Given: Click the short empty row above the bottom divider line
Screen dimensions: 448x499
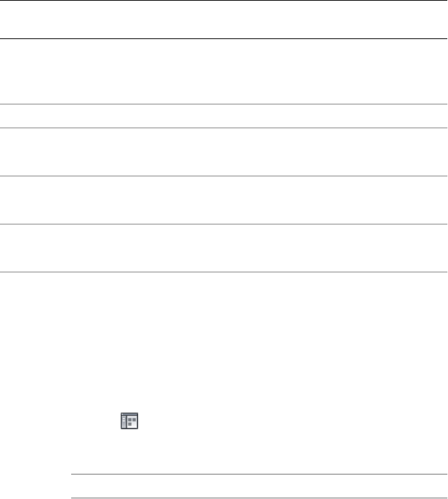Looking at the screenshot, I should 259,486.
